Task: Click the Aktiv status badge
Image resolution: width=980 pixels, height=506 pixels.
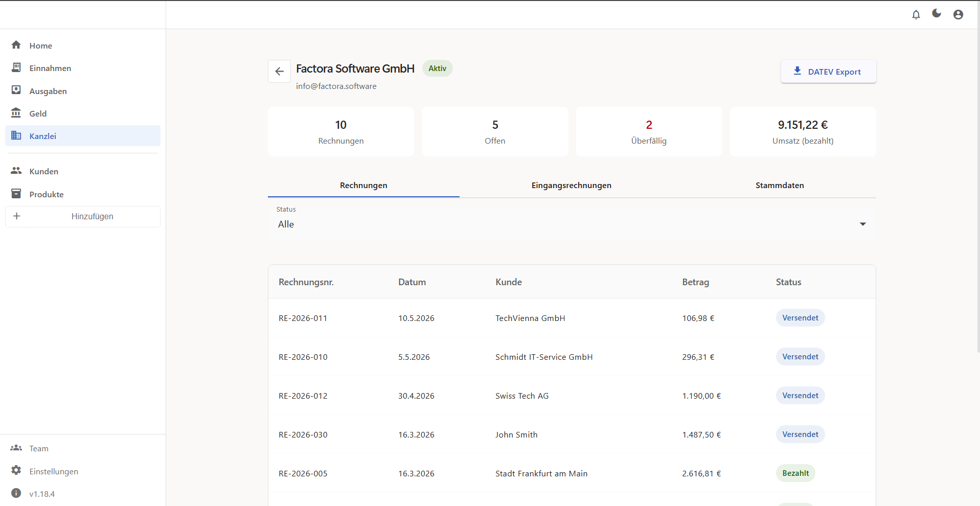Action: [x=437, y=68]
